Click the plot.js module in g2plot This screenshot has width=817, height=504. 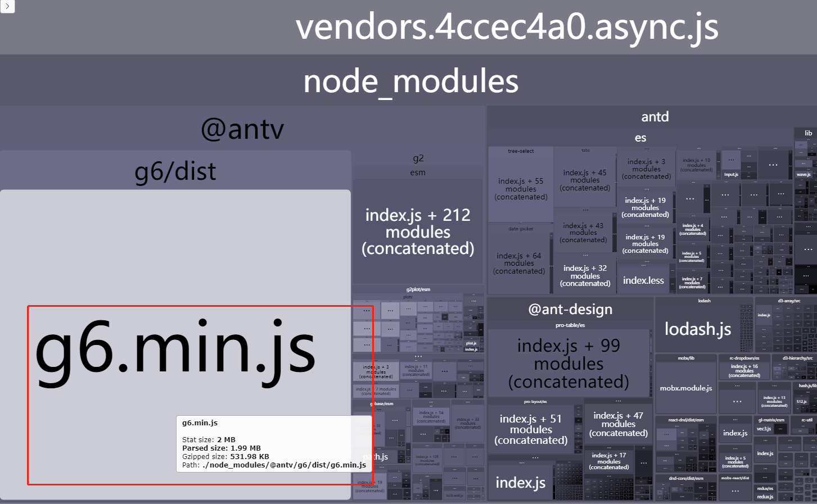[471, 343]
